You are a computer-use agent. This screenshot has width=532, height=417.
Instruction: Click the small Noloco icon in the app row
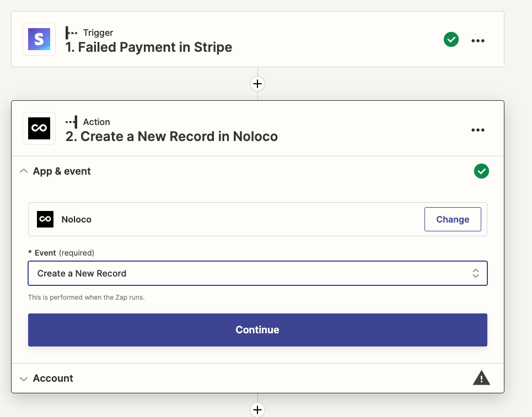[45, 219]
